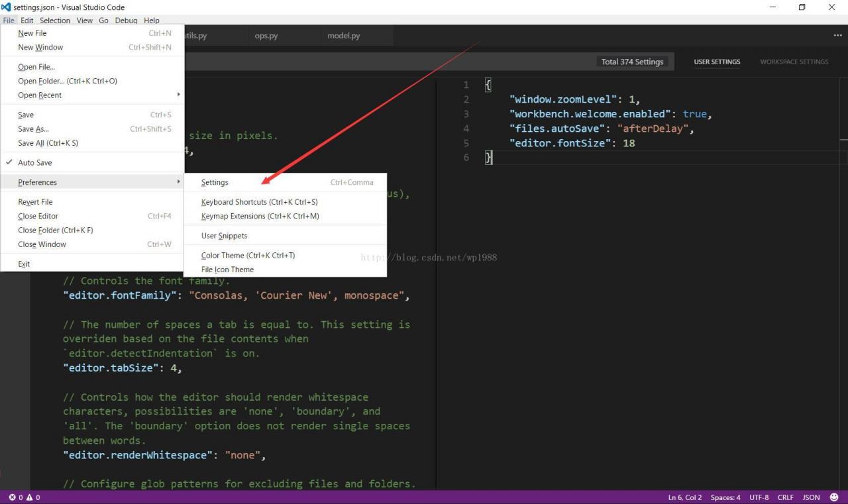848x504 pixels.
Task: Open the Help menu
Action: click(152, 21)
